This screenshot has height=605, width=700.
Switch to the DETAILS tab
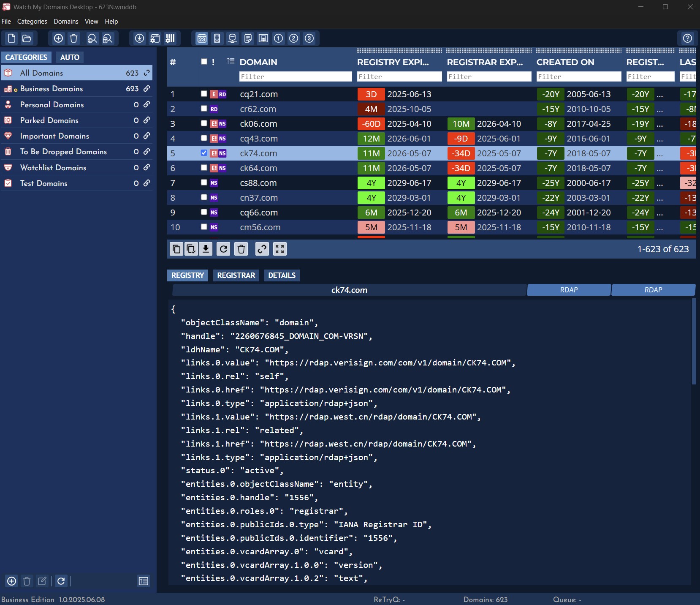click(282, 275)
